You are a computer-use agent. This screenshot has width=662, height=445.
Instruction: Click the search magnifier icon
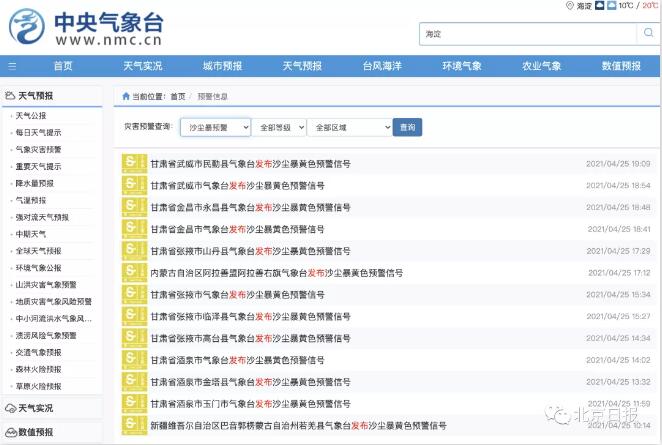pos(647,34)
